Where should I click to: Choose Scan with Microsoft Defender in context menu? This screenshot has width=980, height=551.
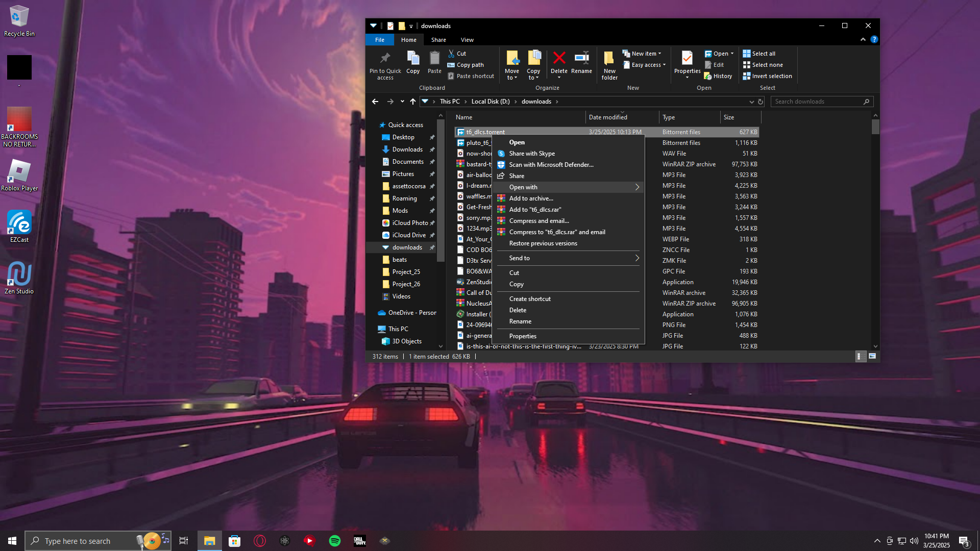click(x=551, y=165)
